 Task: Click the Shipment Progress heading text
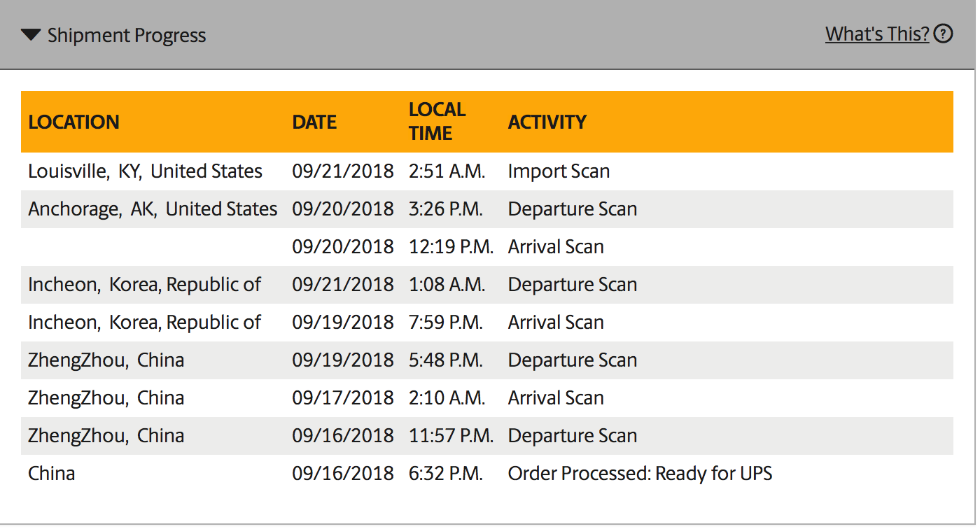pos(127,35)
